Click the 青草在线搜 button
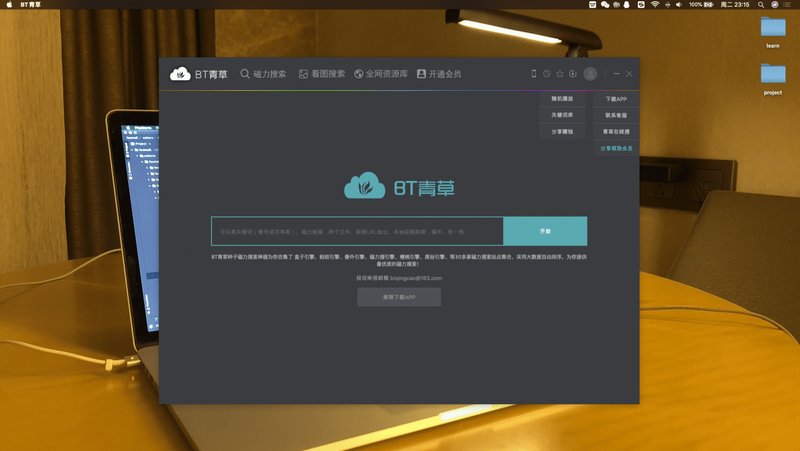800x451 pixels. (x=616, y=132)
